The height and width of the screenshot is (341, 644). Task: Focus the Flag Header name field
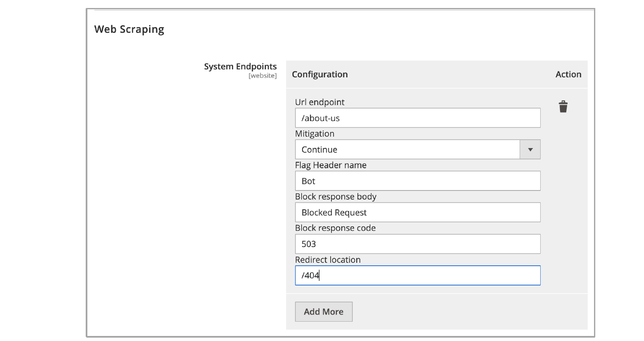[x=418, y=181]
